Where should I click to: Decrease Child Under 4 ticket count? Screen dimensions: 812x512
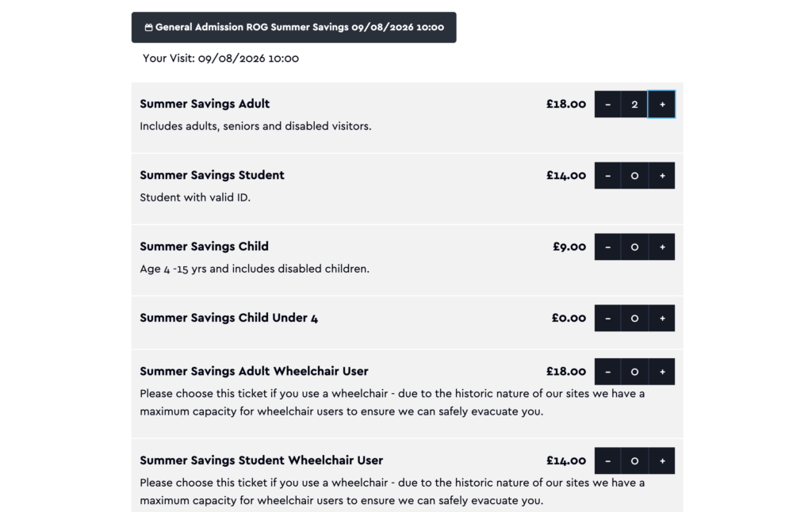pos(607,319)
